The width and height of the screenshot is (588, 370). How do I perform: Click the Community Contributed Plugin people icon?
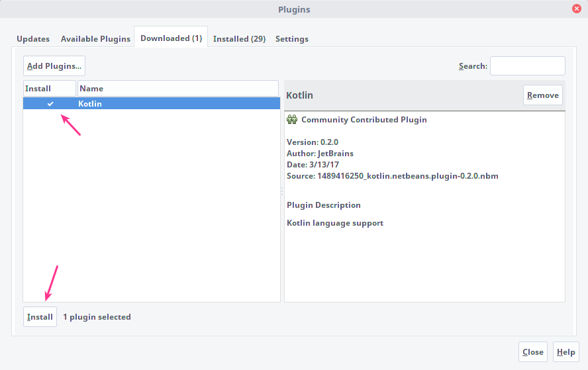(x=292, y=120)
